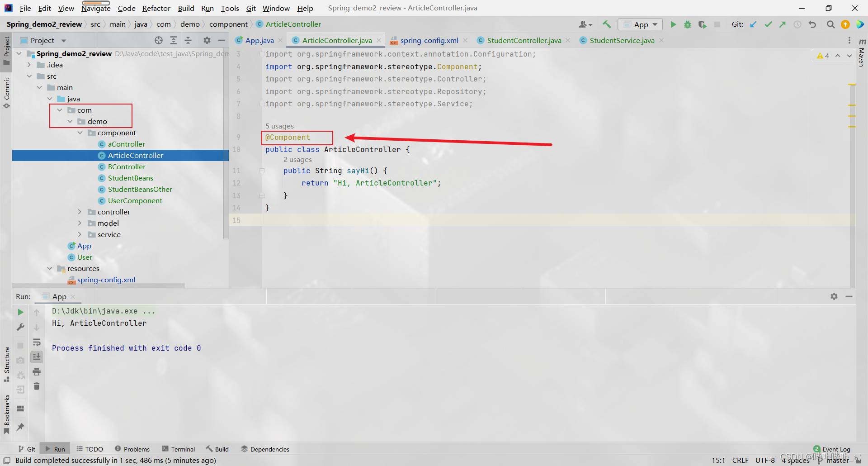Select UserComponent class in tree
Image resolution: width=868 pixels, height=466 pixels.
[x=135, y=200]
